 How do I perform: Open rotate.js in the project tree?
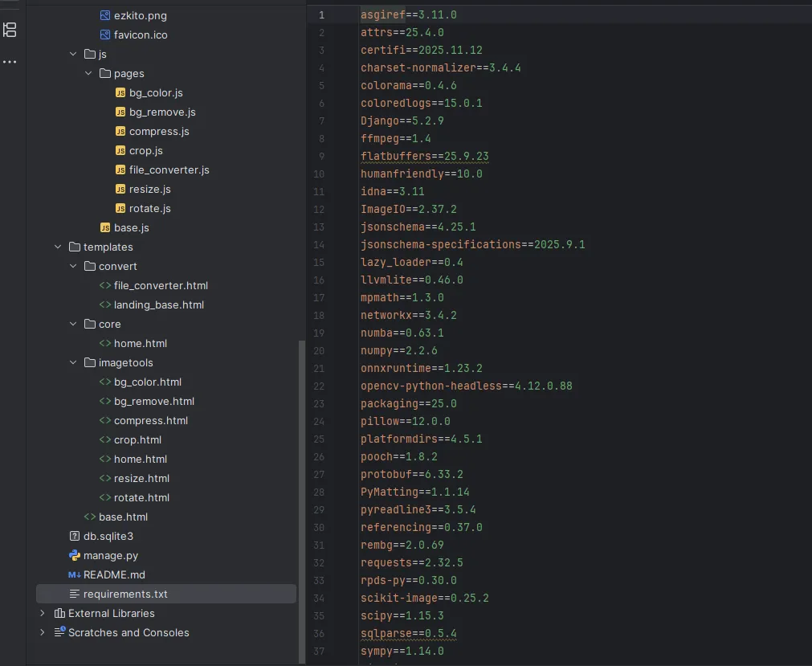click(149, 208)
